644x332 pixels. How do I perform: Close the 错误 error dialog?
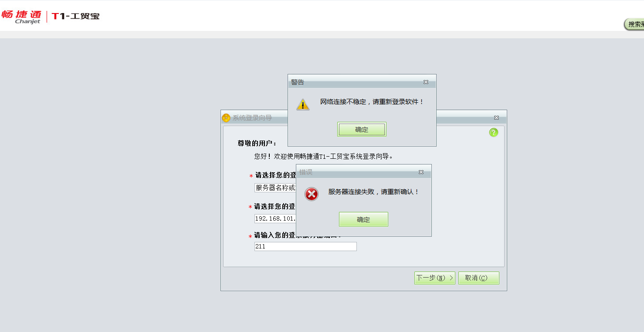[x=421, y=172]
